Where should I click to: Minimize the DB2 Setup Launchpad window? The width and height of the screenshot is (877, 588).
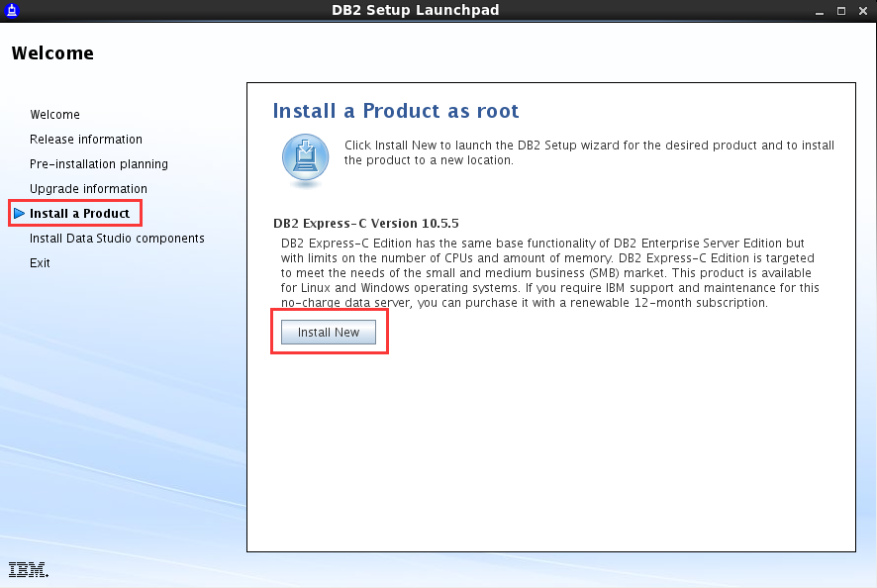point(820,11)
